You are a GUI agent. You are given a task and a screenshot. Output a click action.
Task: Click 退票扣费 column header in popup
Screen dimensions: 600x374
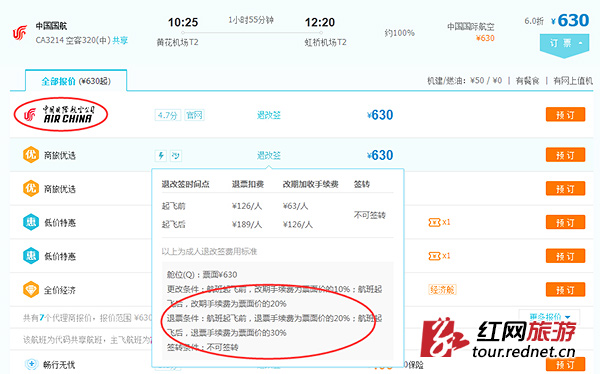coord(248,184)
